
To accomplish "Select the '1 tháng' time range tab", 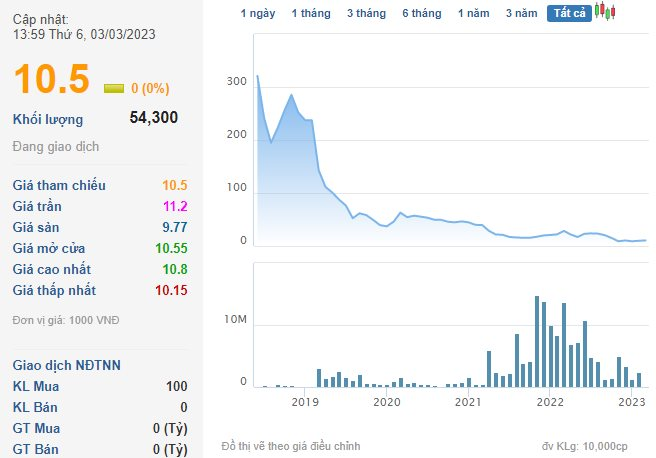I will [310, 13].
